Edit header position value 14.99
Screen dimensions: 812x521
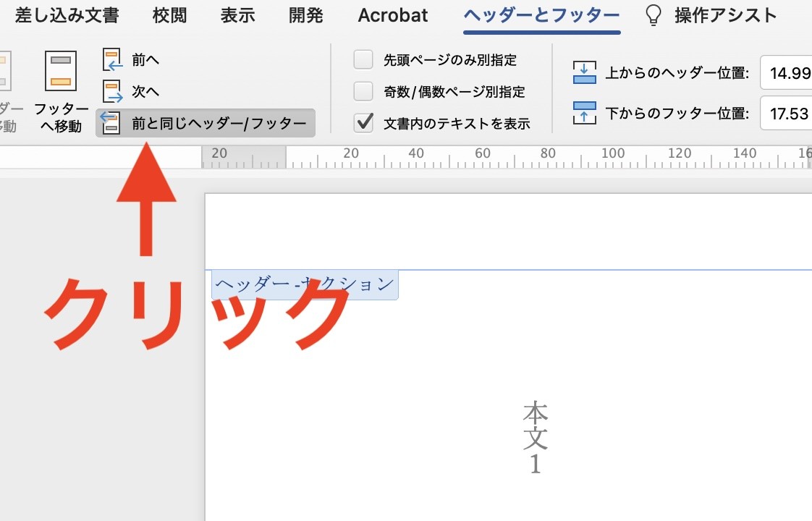coord(787,72)
